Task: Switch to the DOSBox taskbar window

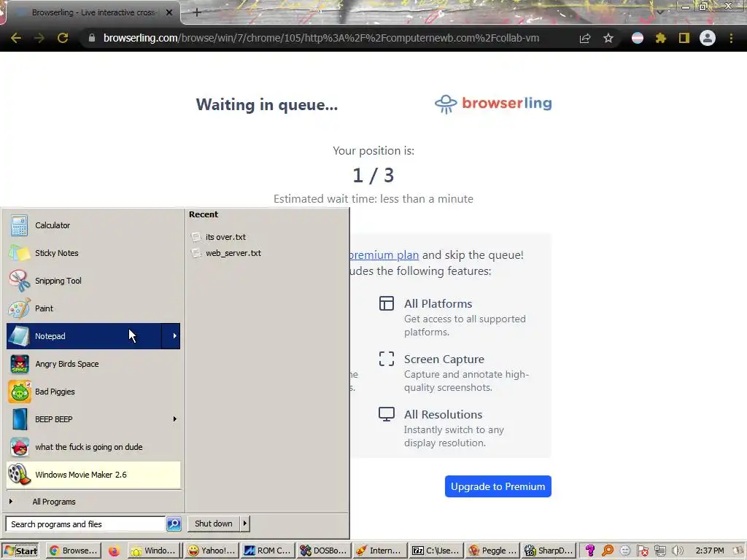Action: click(x=324, y=551)
